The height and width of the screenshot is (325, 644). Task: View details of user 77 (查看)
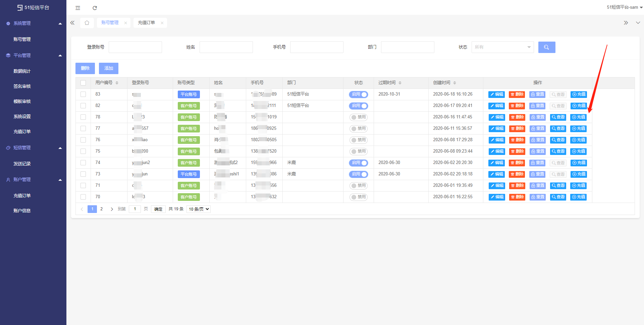558,129
